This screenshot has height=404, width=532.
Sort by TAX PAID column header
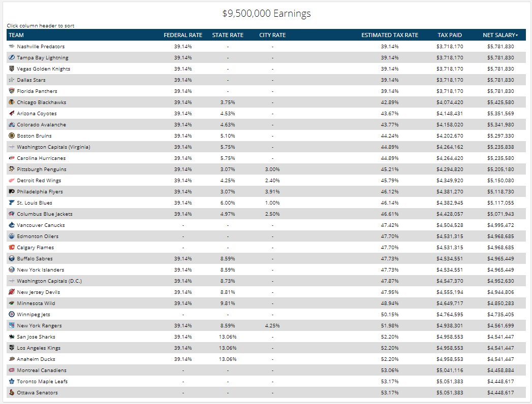click(450, 35)
